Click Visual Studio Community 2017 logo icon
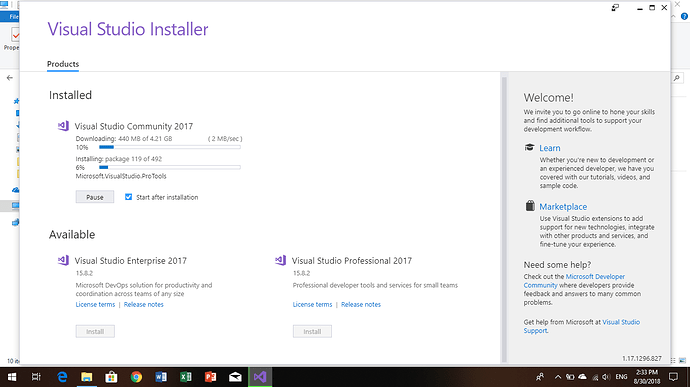 (x=63, y=126)
